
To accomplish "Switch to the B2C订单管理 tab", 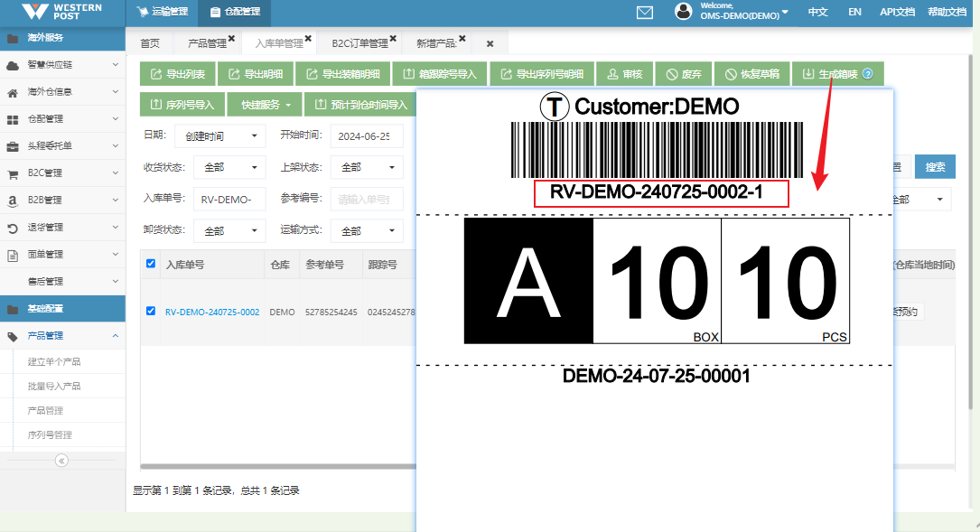I will (360, 43).
